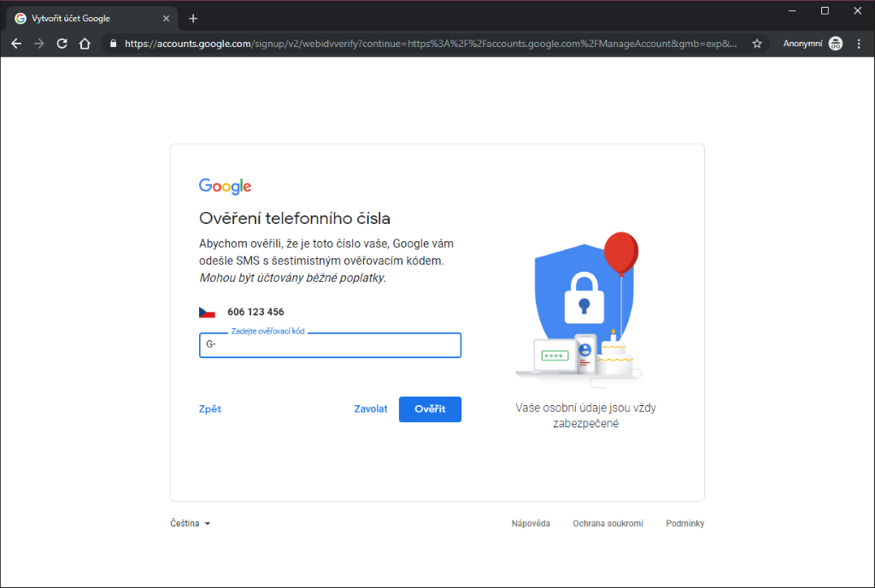Minimize the browser window
875x588 pixels.
[792, 10]
